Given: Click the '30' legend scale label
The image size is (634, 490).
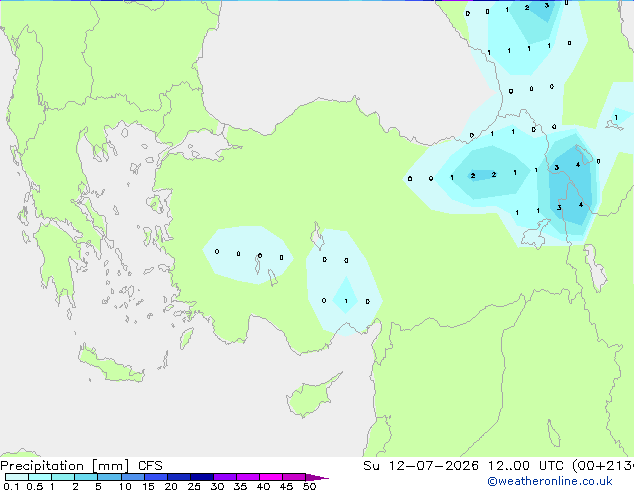Looking at the screenshot, I should (217, 486).
